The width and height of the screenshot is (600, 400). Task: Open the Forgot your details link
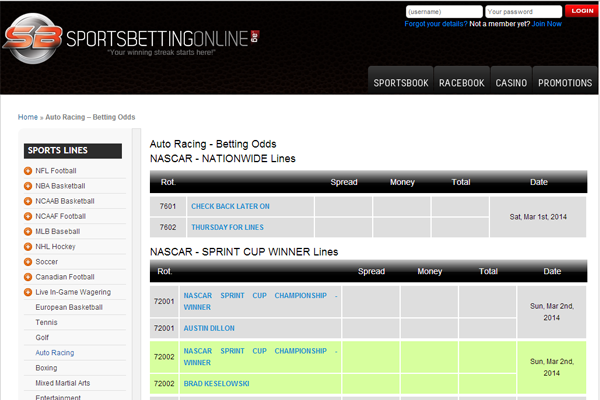436,24
